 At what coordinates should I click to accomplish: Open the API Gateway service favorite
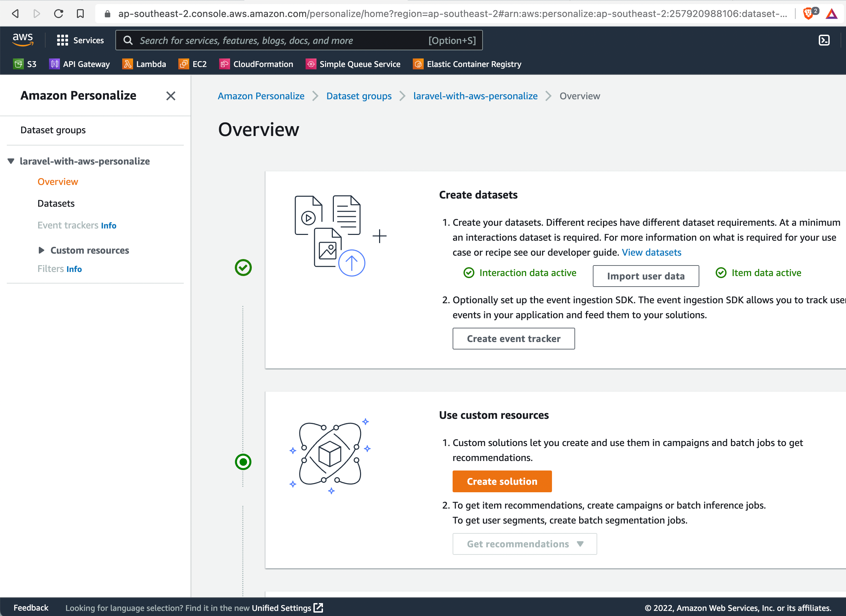click(79, 64)
